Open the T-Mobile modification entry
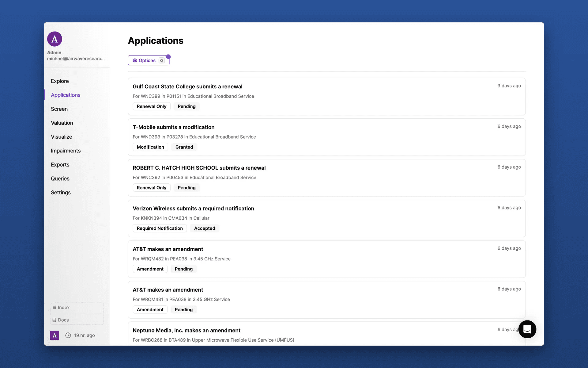This screenshot has width=588, height=368. pos(173,127)
